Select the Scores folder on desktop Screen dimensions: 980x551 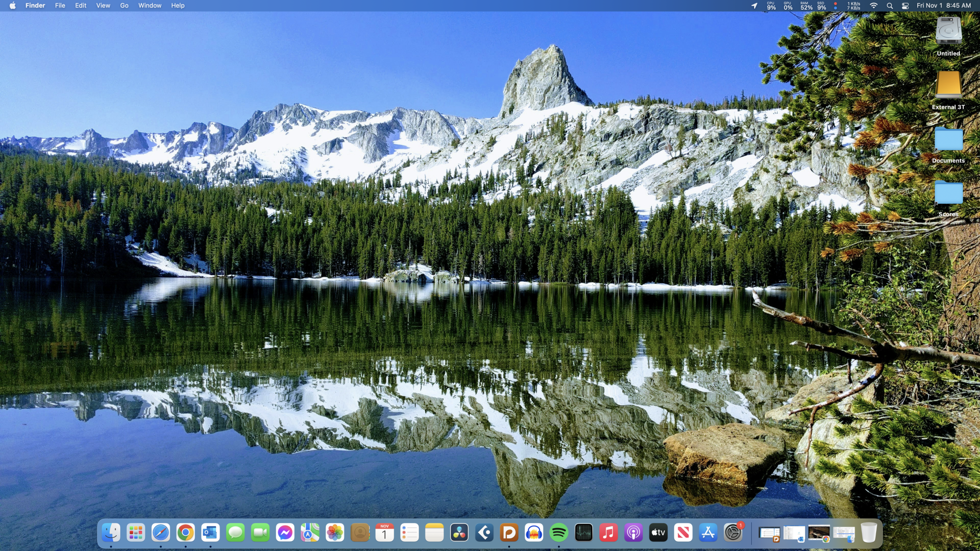coord(948,193)
